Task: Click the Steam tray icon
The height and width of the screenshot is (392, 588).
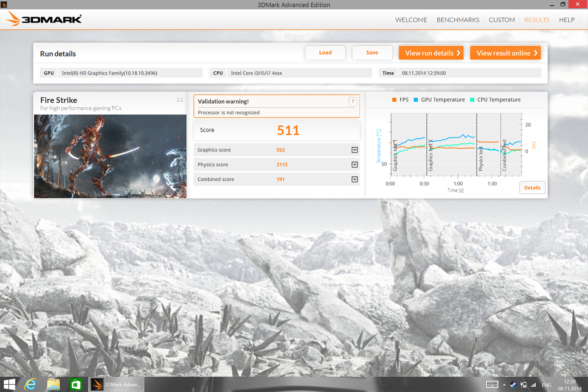Action: pyautogui.click(x=514, y=385)
